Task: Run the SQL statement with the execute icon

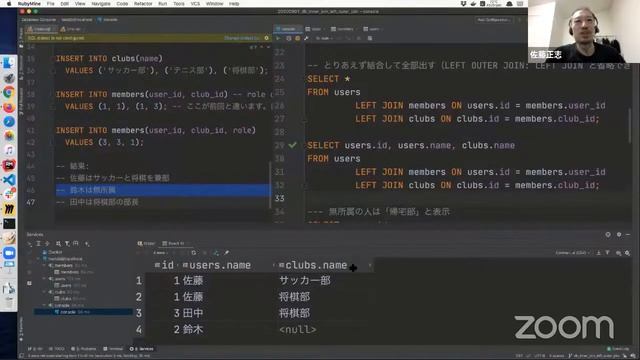Action: tap(278, 38)
